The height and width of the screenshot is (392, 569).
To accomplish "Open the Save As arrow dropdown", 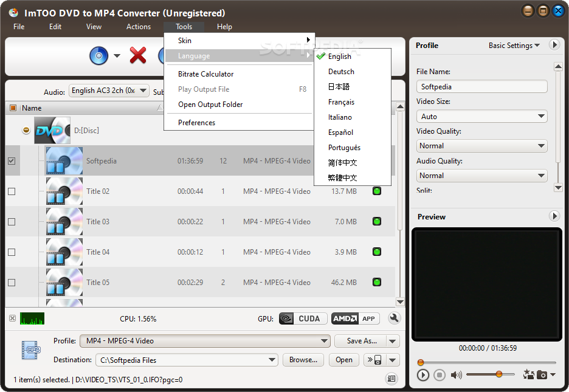I will (x=393, y=341).
